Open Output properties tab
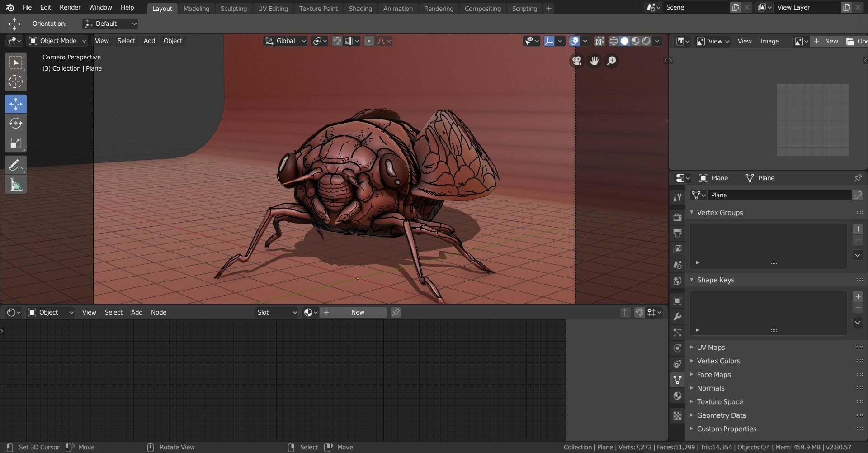This screenshot has width=868, height=453. click(x=677, y=233)
